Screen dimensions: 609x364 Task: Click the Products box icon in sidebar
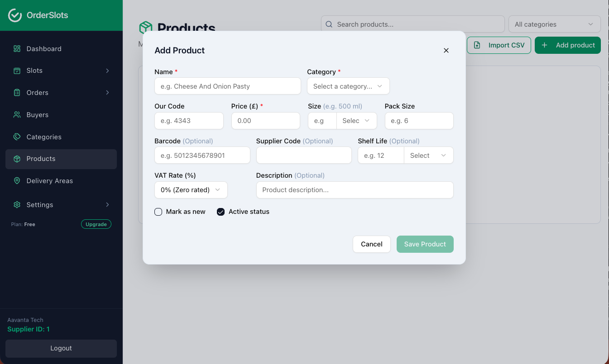coord(17,159)
